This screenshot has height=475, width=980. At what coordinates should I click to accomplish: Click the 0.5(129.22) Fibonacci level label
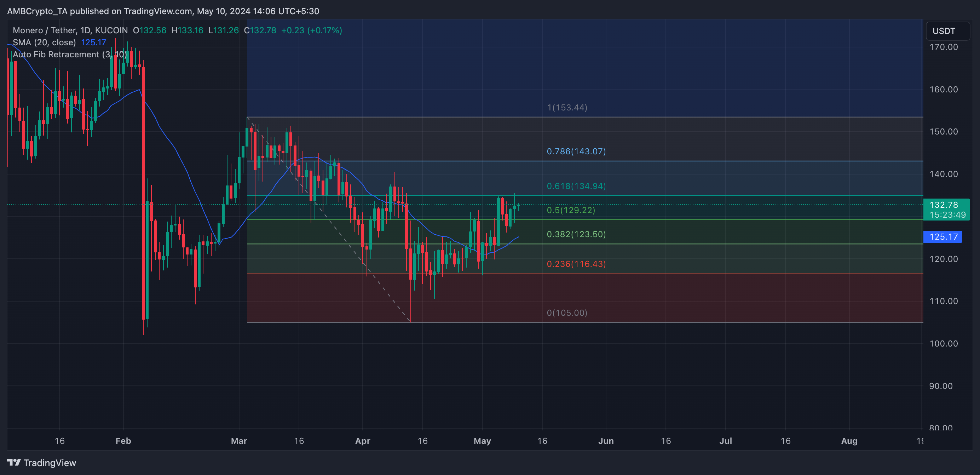[571, 210]
